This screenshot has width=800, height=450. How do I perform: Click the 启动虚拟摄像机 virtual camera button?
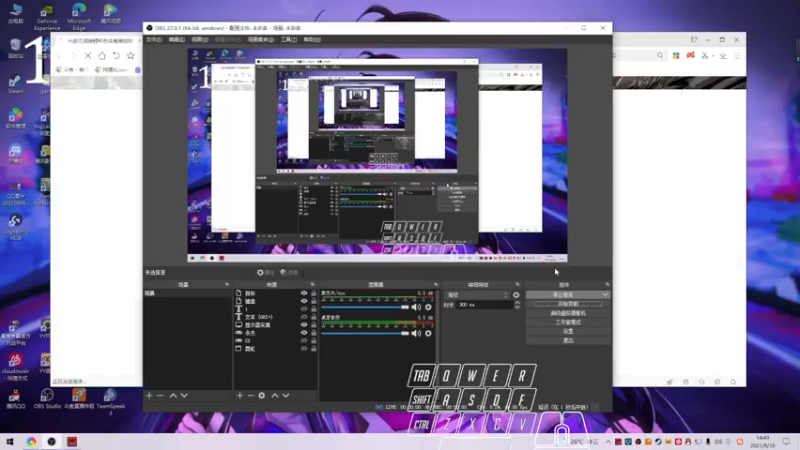click(x=568, y=313)
